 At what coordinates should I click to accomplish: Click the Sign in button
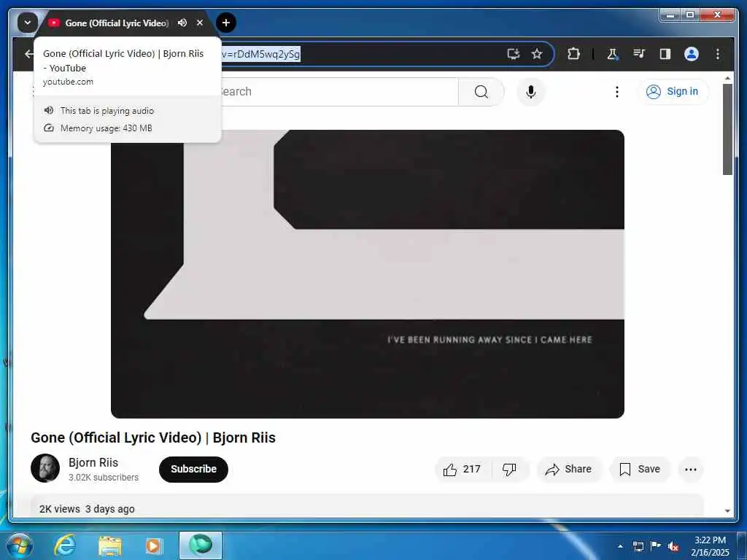[x=672, y=91]
